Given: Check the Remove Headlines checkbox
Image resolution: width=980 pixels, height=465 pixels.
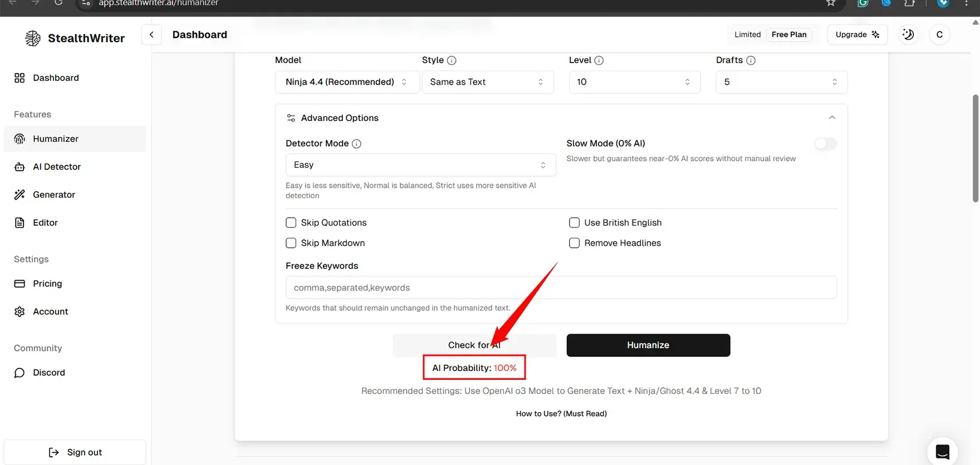Looking at the screenshot, I should click(574, 243).
